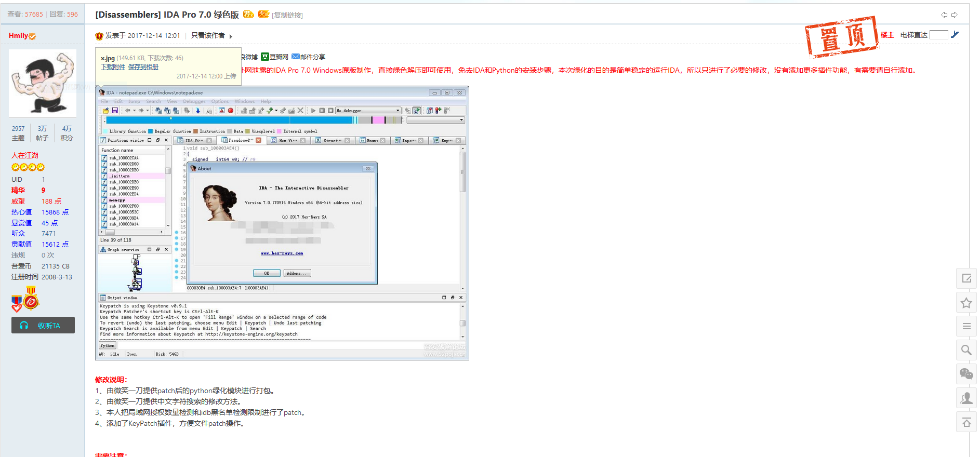Click the email share envelope icon
The height and width of the screenshot is (457, 980).
pyautogui.click(x=296, y=57)
